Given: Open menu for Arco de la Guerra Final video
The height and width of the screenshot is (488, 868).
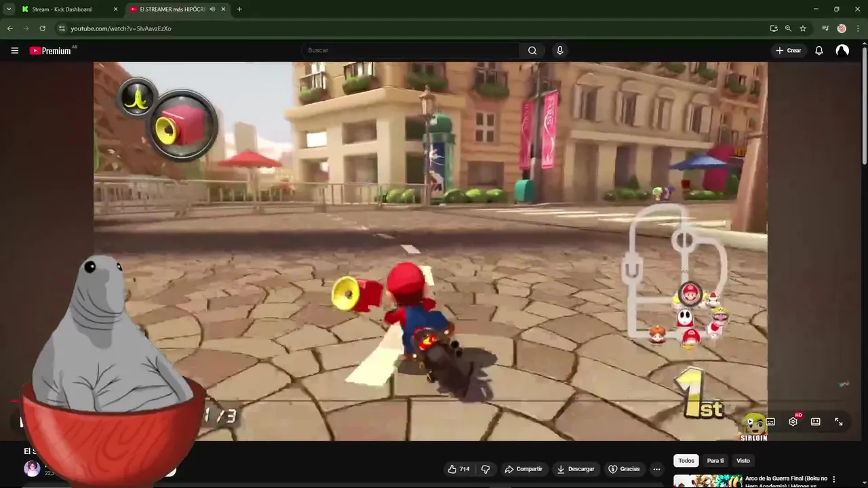Looking at the screenshot, I should pyautogui.click(x=834, y=479).
